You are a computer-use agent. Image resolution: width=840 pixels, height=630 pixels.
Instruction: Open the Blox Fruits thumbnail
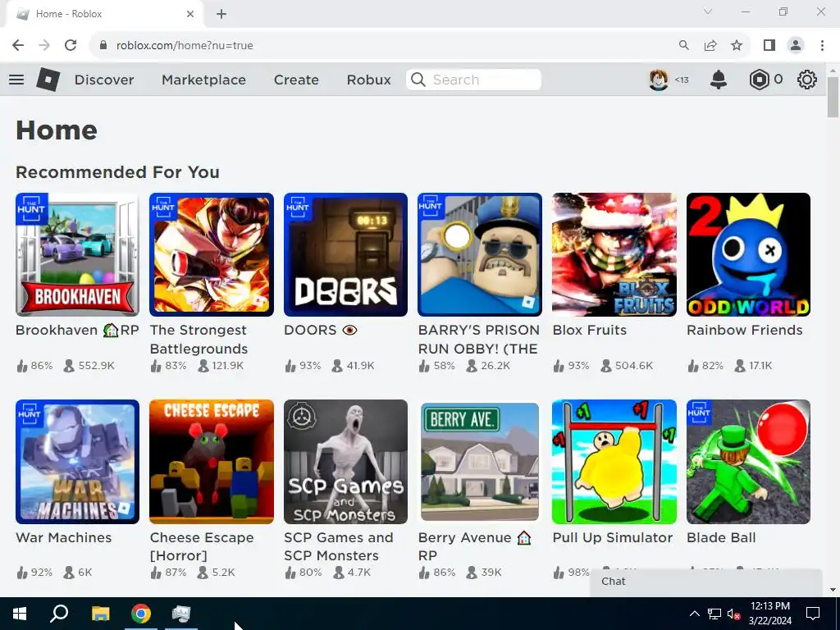614,254
